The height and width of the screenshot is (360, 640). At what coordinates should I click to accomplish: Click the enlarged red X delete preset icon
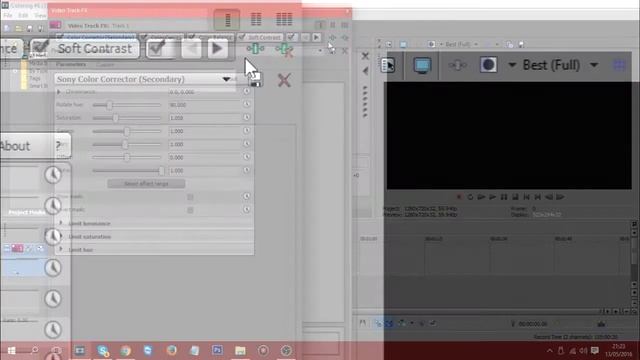point(284,80)
